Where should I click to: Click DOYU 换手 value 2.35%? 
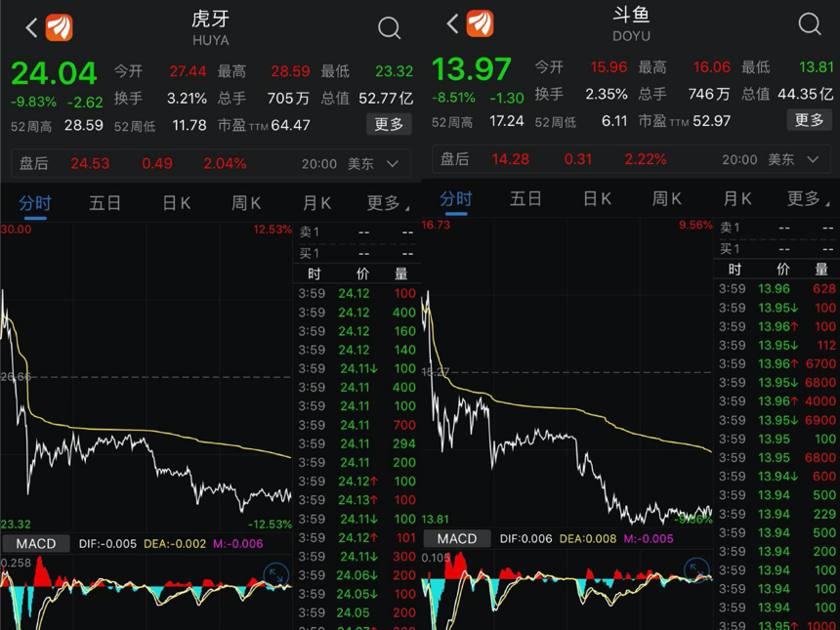tap(607, 95)
